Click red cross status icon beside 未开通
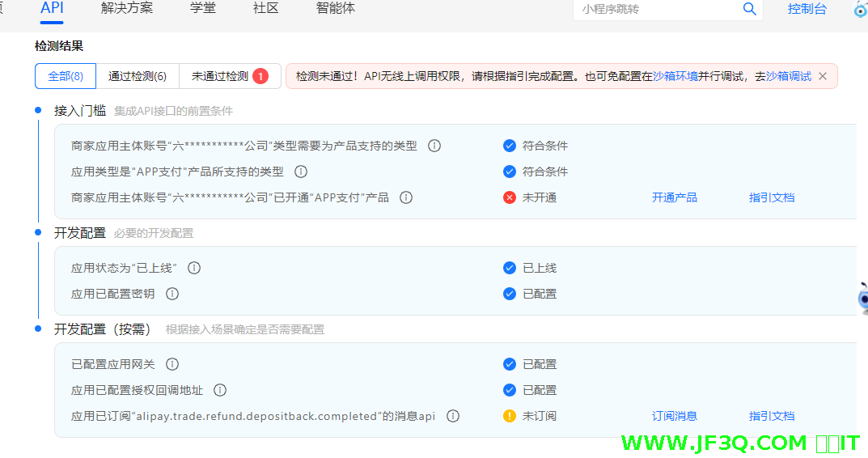Image resolution: width=868 pixels, height=458 pixels. (510, 197)
